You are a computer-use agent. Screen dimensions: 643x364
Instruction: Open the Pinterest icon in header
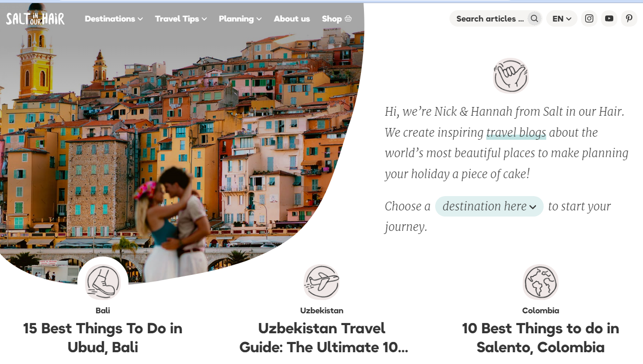click(x=629, y=18)
